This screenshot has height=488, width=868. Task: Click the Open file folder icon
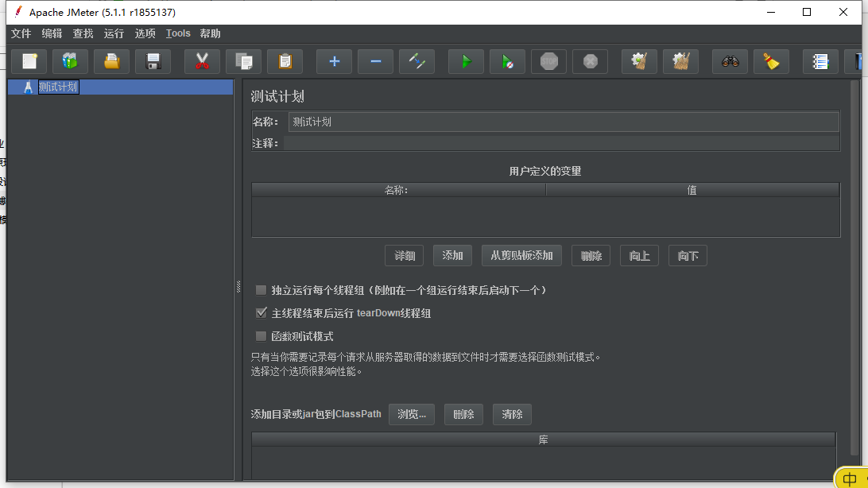112,61
